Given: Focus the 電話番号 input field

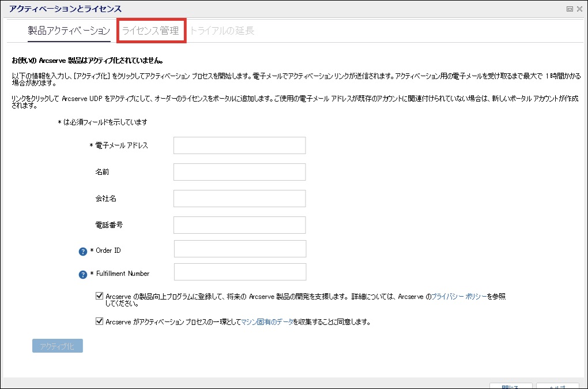Looking at the screenshot, I should tap(240, 225).
